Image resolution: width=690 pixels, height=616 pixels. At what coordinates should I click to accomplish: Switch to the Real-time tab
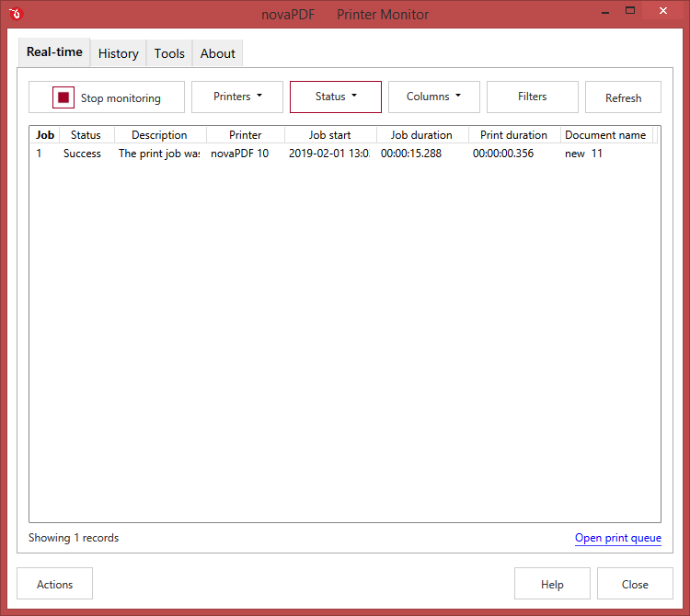[54, 52]
